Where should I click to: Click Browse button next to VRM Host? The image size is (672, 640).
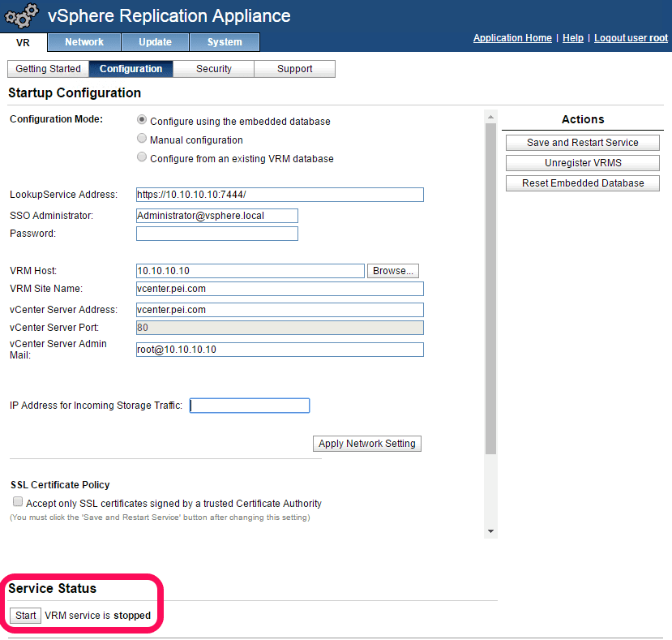392,271
